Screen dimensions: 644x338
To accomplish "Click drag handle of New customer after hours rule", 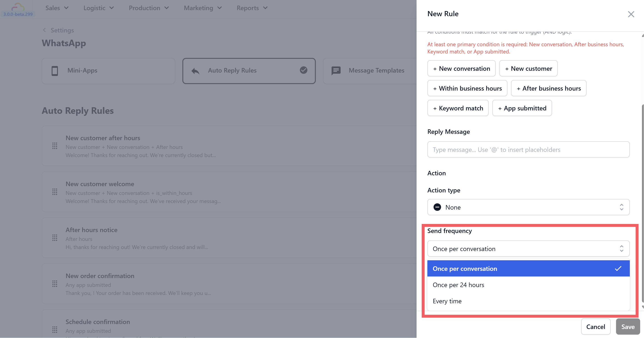I will tap(55, 146).
